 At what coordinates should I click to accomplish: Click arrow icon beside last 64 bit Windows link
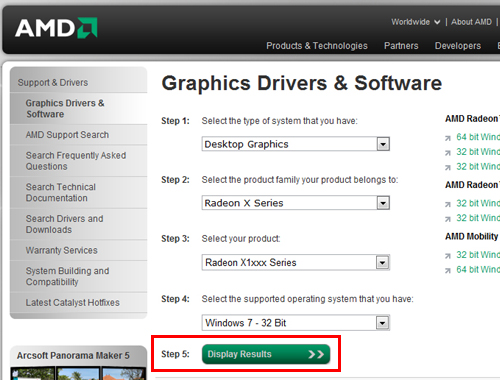click(x=448, y=271)
